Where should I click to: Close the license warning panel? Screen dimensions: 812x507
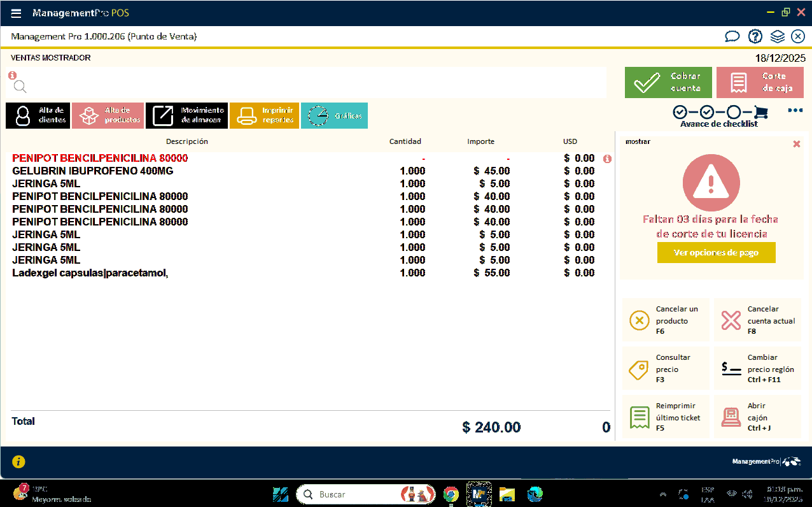(x=797, y=144)
